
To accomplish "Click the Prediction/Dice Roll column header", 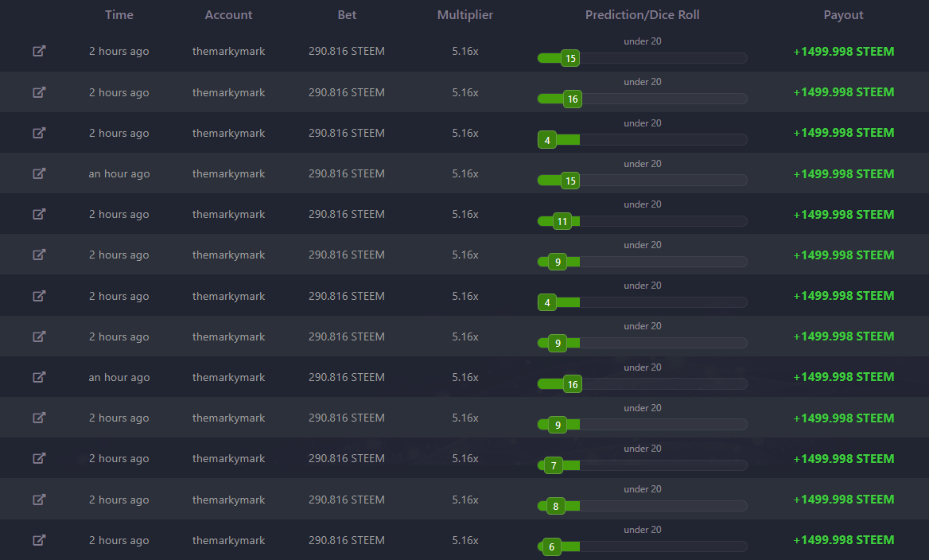I will click(642, 15).
